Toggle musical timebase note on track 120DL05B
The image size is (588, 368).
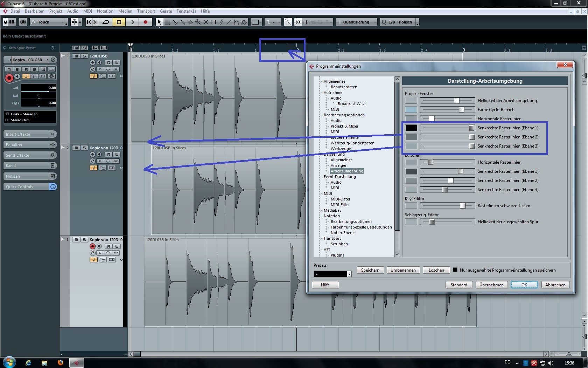pyautogui.click(x=93, y=76)
